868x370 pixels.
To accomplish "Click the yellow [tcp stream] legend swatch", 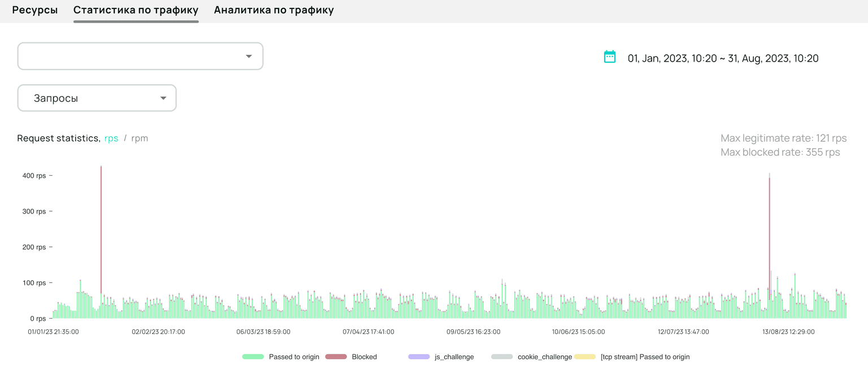I will [586, 356].
